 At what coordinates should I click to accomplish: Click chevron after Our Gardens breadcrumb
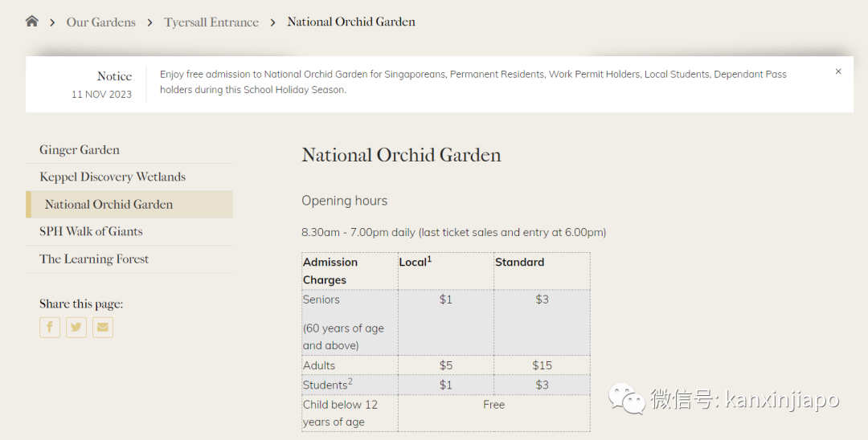[x=150, y=22]
